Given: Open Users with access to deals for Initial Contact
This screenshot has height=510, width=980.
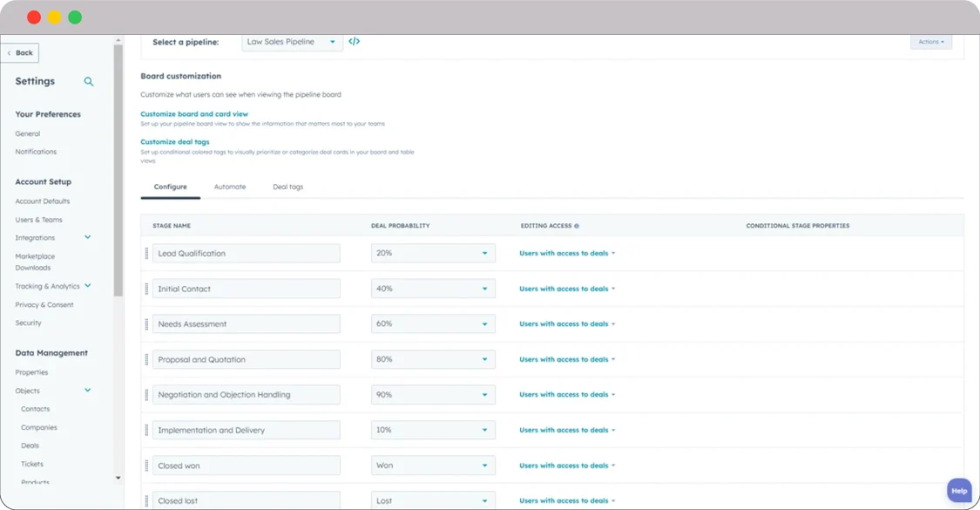Looking at the screenshot, I should tap(566, 288).
